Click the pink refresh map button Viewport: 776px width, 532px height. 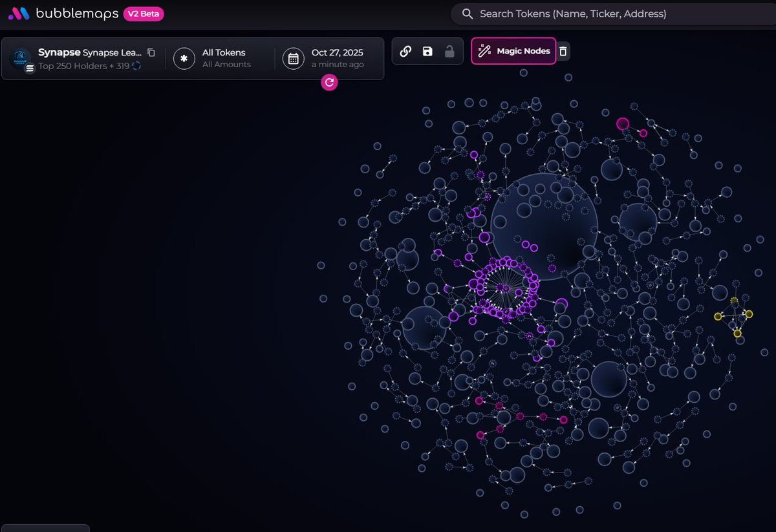pos(329,82)
